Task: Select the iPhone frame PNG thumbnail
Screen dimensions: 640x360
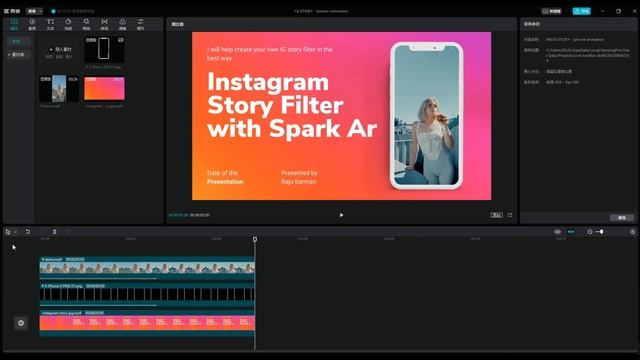Action: [x=104, y=49]
